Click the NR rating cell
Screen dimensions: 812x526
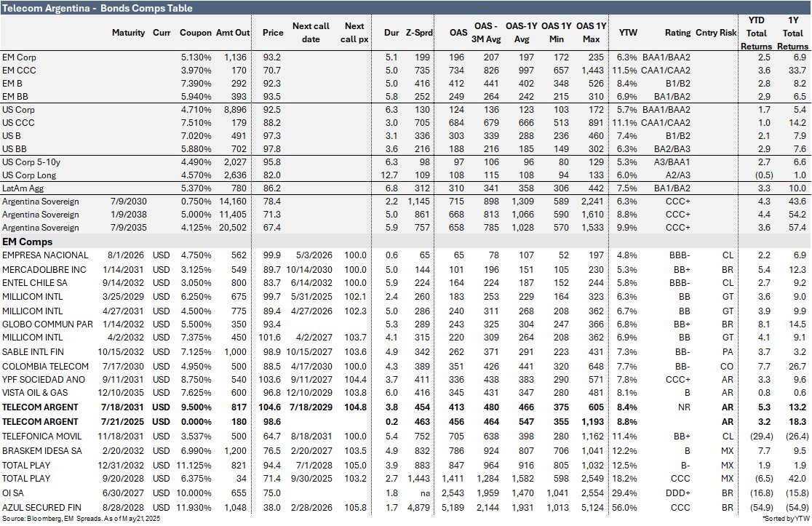(x=684, y=407)
